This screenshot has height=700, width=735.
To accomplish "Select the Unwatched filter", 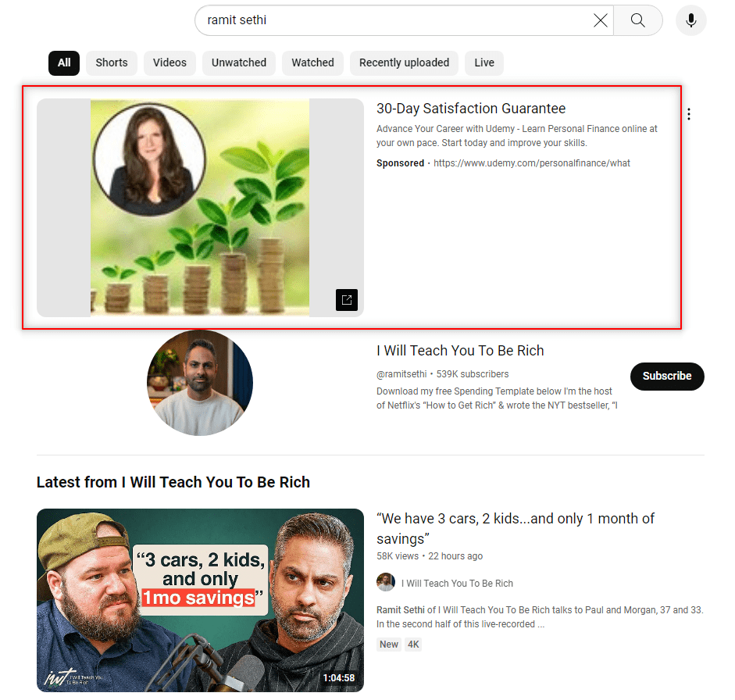I will tap(238, 62).
